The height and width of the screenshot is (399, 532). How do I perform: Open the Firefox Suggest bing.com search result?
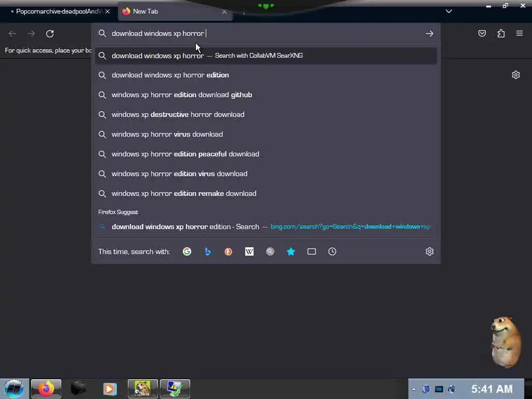[266, 227]
